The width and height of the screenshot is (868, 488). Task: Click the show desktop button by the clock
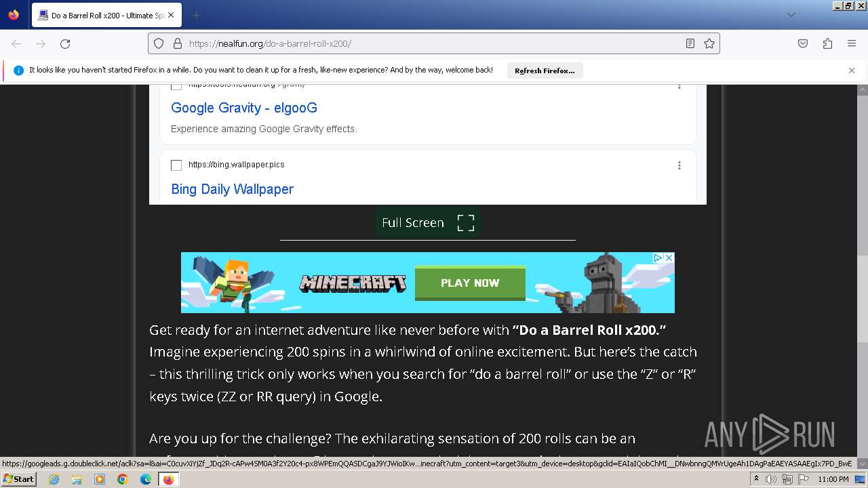(x=861, y=479)
